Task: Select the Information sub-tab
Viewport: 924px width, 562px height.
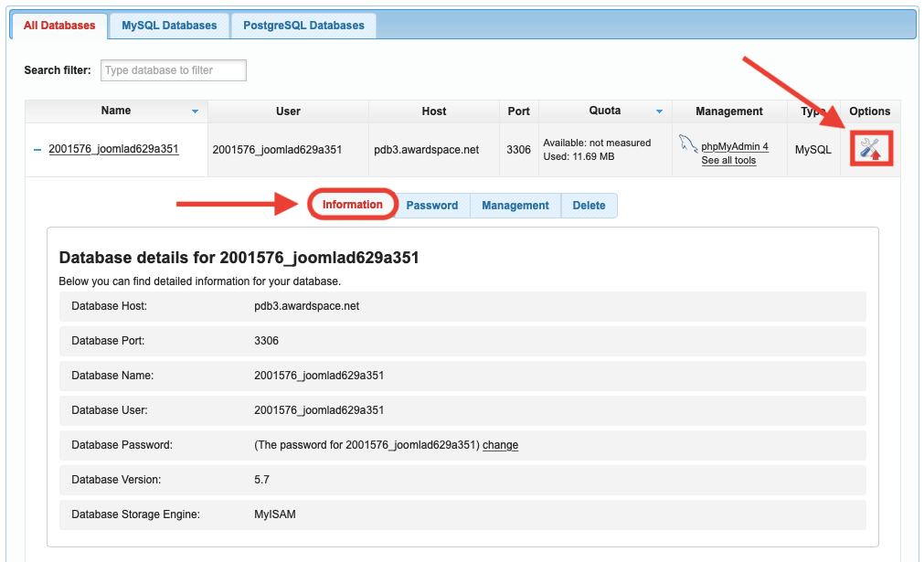Action: tap(352, 205)
